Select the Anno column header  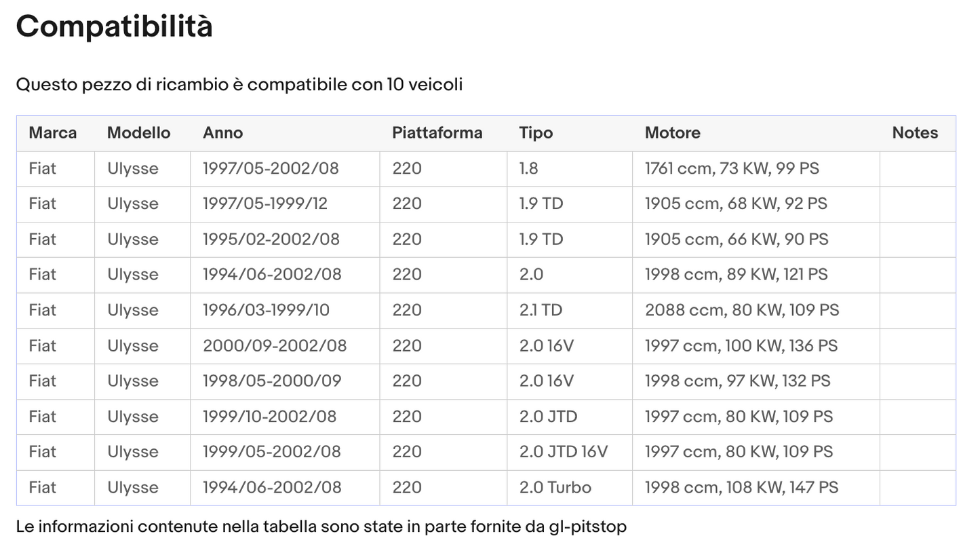(x=222, y=133)
